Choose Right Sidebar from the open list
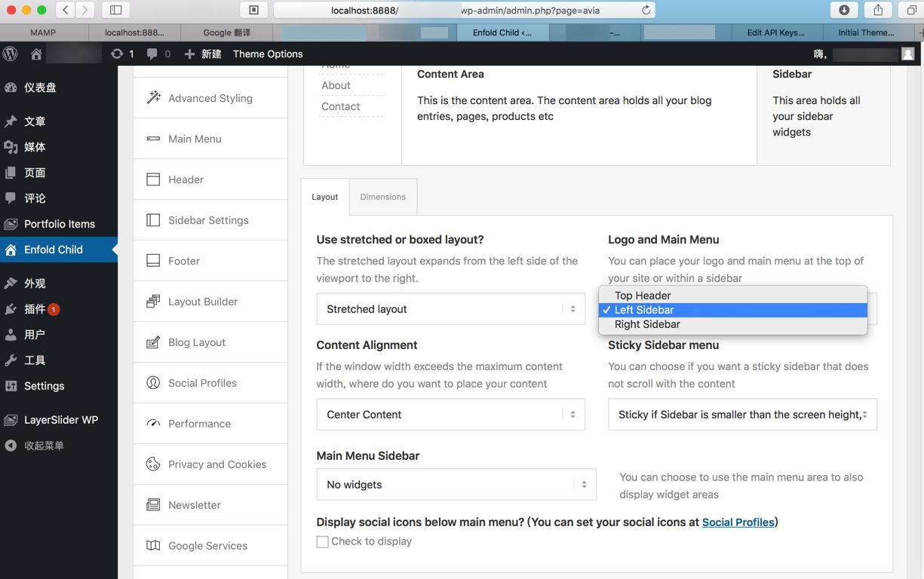 point(647,324)
